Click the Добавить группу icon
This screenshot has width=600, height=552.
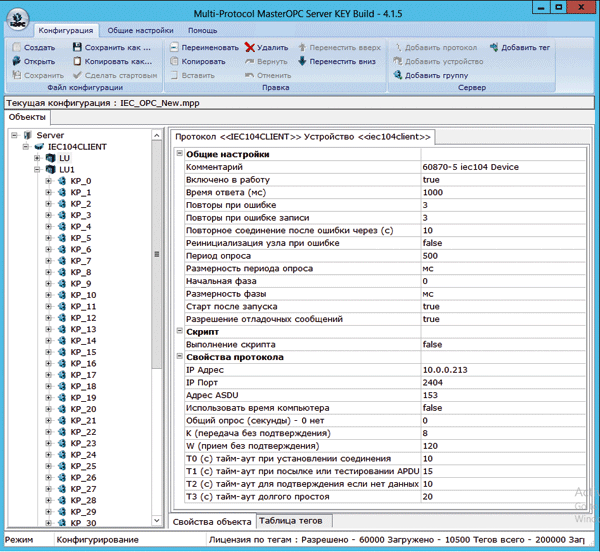(x=398, y=75)
